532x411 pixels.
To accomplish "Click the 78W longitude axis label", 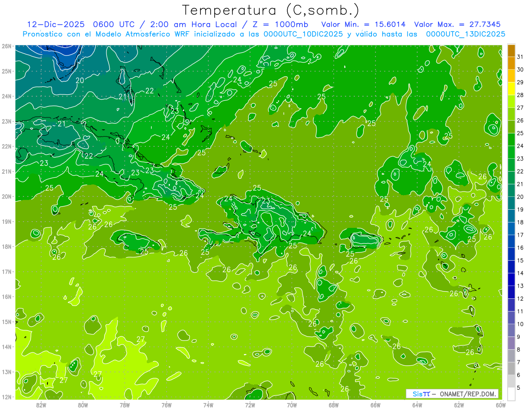I will (x=125, y=405).
